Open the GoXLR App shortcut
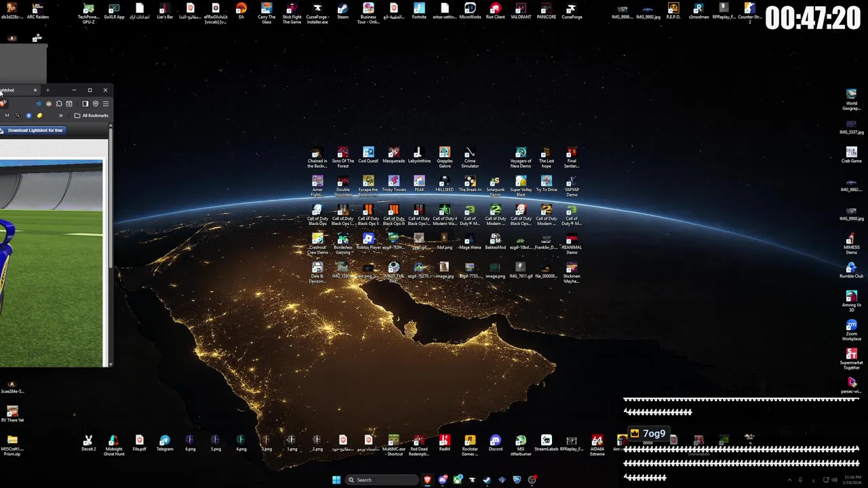Screen dimensions: 868x488 pyautogui.click(x=114, y=11)
